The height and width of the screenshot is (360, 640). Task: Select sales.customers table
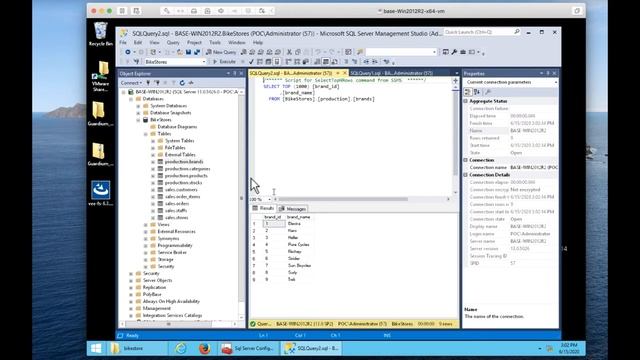click(x=181, y=190)
